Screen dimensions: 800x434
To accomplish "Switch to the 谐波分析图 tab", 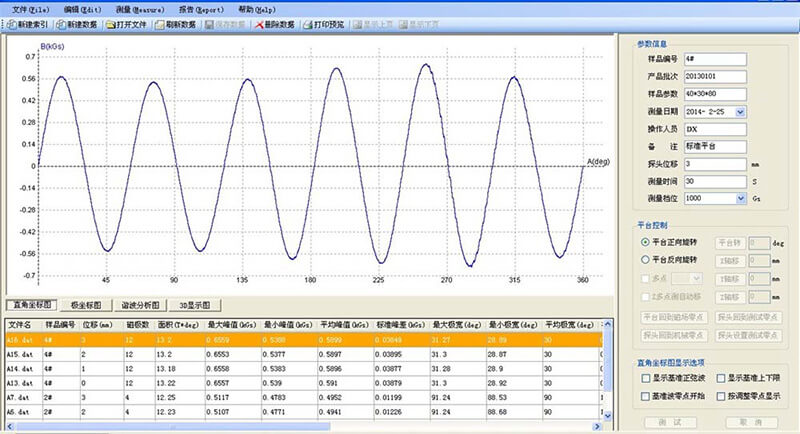I will 140,305.
